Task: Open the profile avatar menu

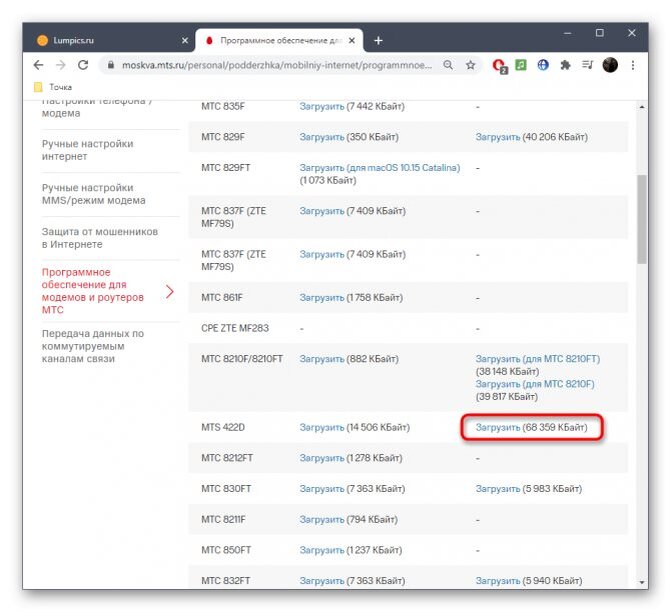Action: tap(610, 65)
